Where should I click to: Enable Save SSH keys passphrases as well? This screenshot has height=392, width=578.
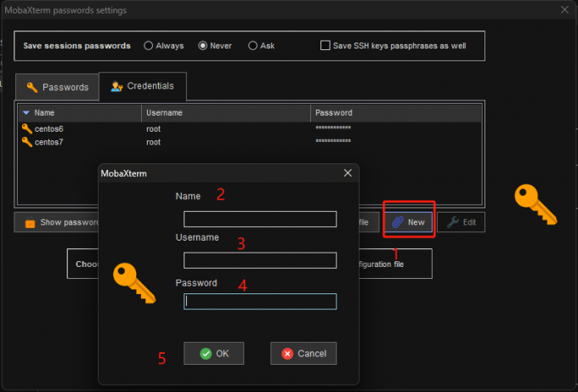[x=393, y=46]
